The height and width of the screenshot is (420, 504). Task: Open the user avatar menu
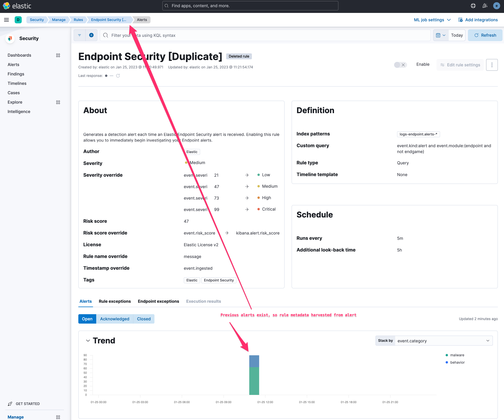(x=496, y=6)
